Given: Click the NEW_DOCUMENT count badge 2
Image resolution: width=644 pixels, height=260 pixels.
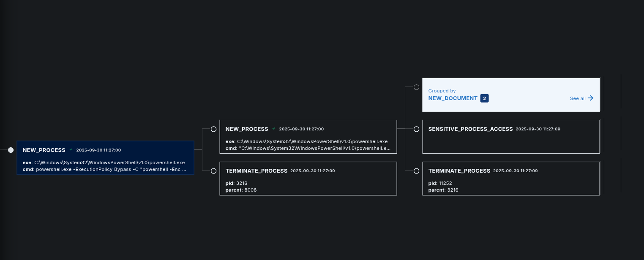Looking at the screenshot, I should coord(484,98).
